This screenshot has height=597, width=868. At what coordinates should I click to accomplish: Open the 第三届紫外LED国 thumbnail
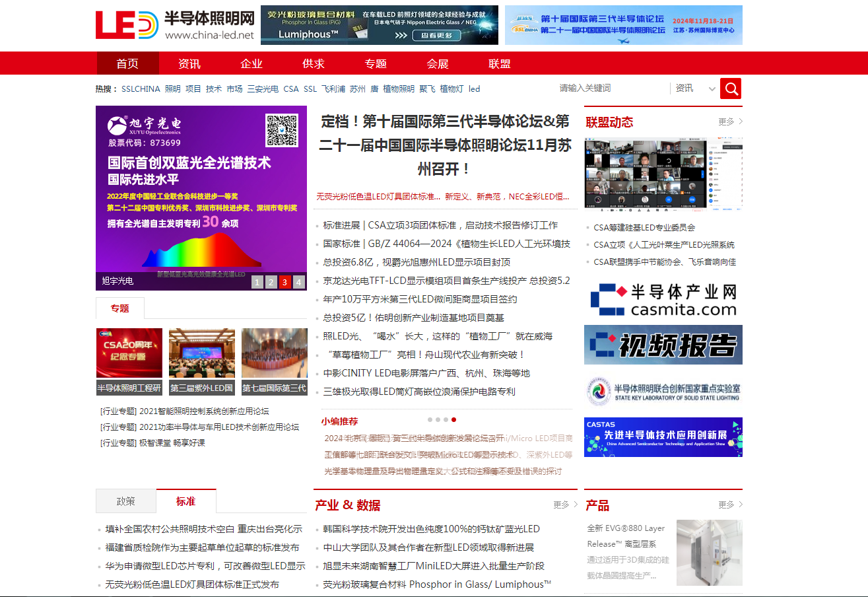coord(202,353)
